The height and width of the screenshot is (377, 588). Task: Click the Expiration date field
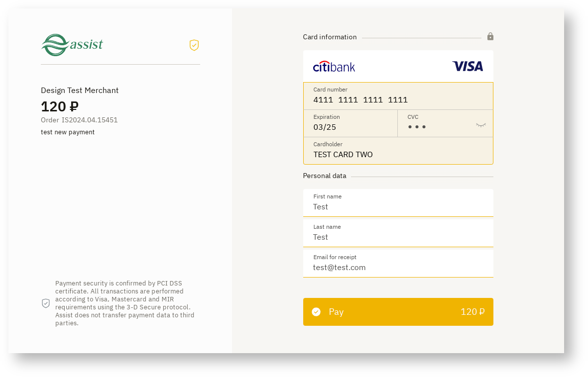(x=350, y=127)
